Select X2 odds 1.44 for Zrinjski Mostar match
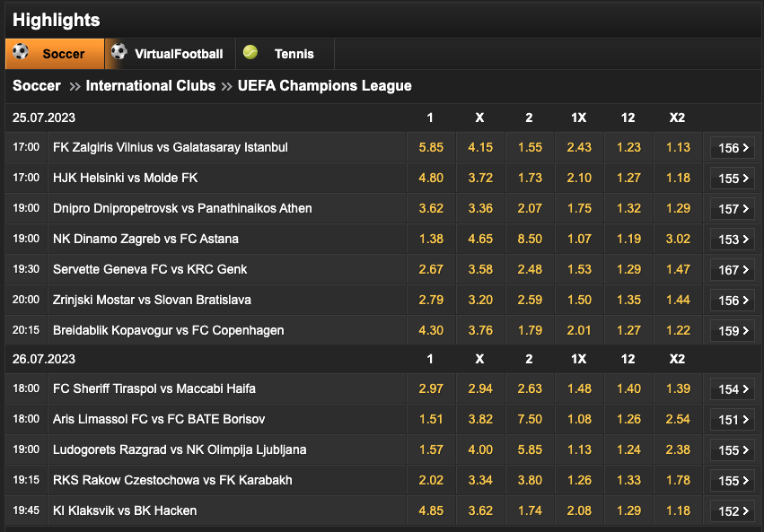Image resolution: width=764 pixels, height=532 pixels. pos(678,300)
